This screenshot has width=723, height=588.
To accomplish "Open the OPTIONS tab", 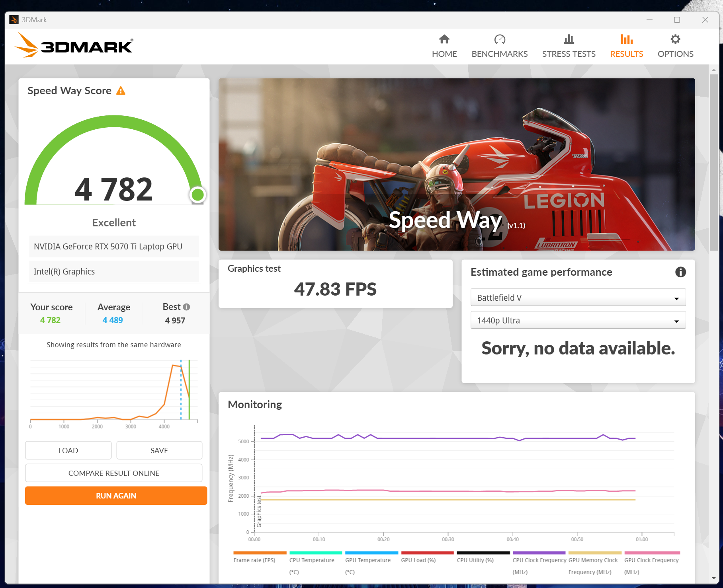I will point(675,46).
